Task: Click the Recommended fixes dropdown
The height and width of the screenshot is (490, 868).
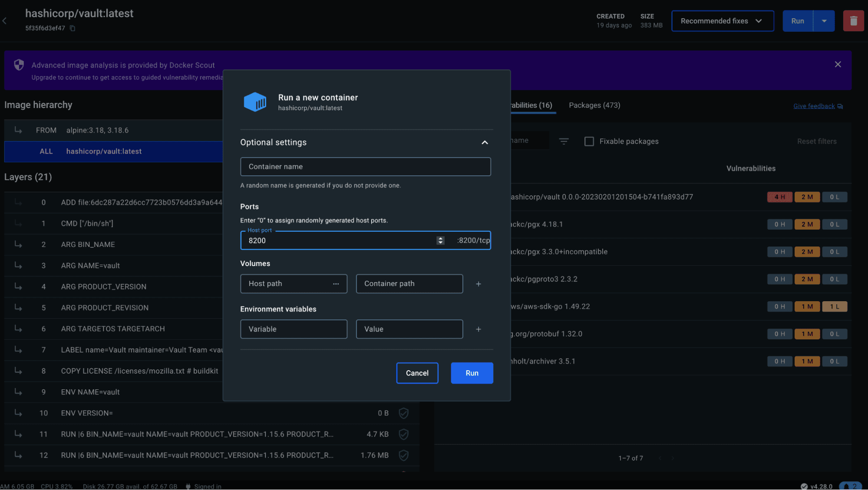Action: click(722, 20)
